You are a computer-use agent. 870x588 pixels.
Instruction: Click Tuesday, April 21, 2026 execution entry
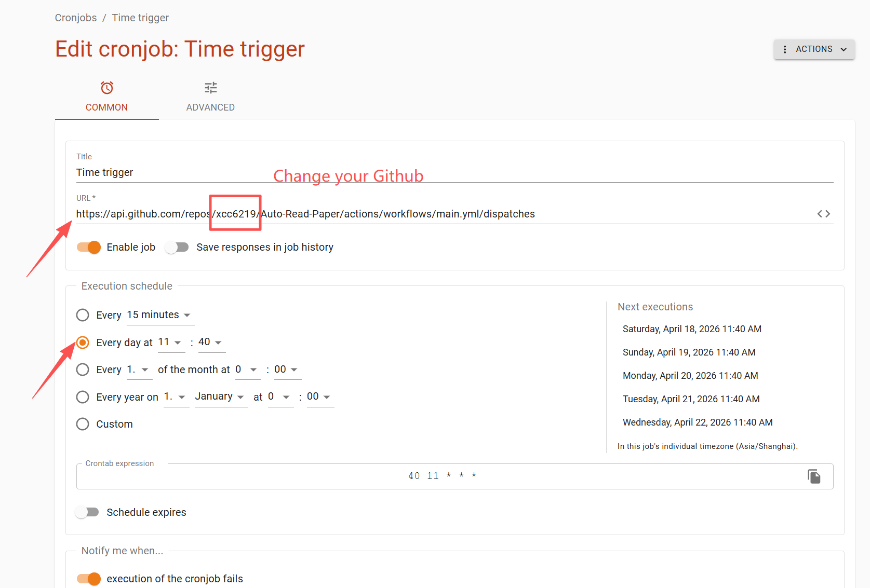691,399
